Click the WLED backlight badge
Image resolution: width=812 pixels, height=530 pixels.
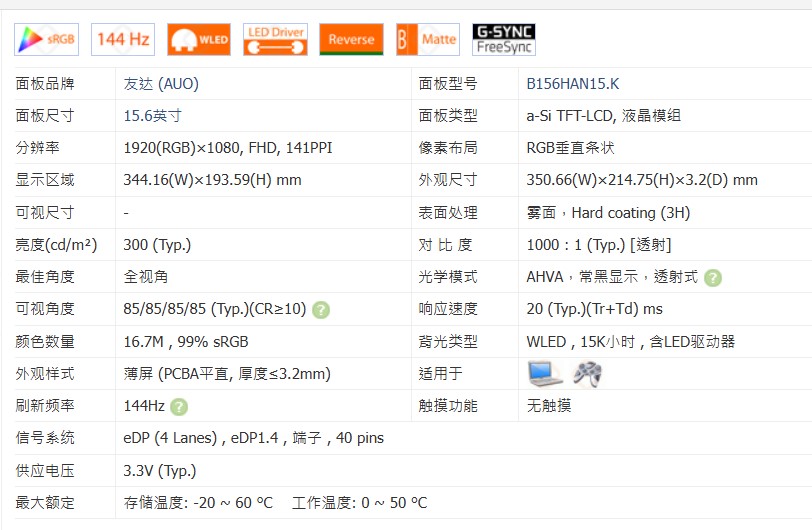coord(199,40)
